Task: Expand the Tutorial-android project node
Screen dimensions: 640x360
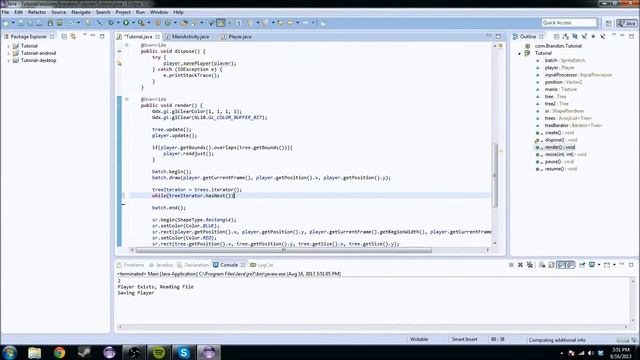Action: (x=9, y=53)
